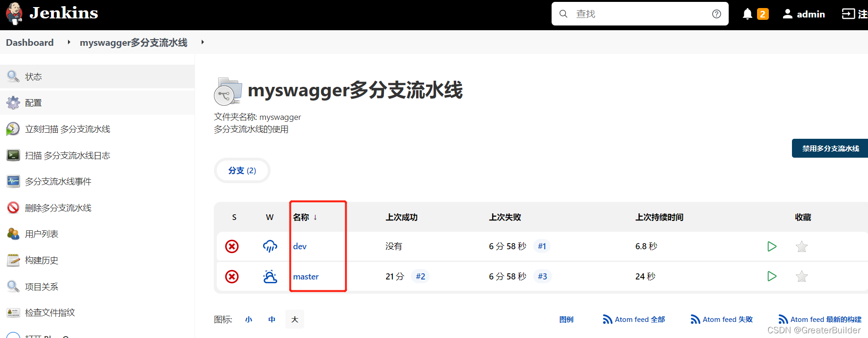Viewport: 868px width, 338px height.
Task: Open the search help question-mark icon
Action: 716,14
